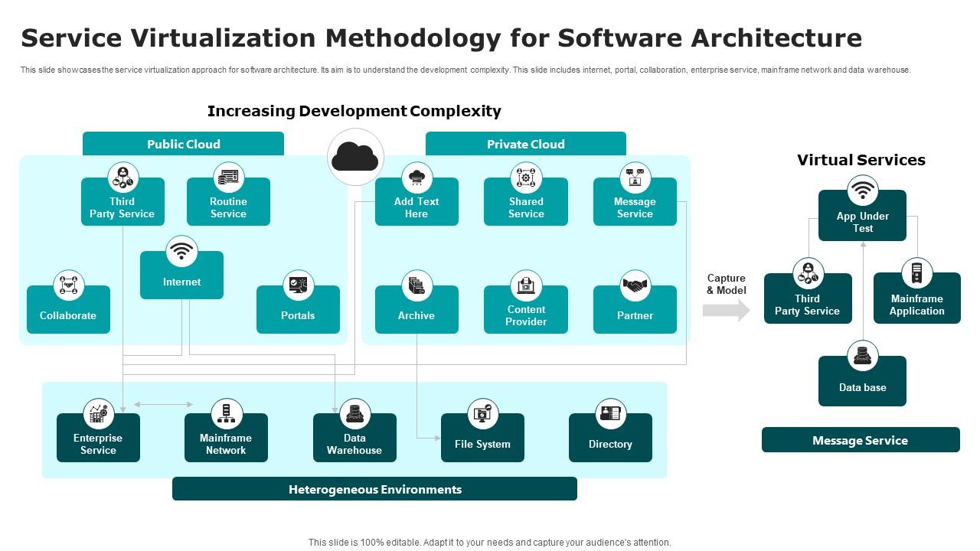This screenshot has width=980, height=551.
Task: Click the Heterogeneous Environments bar
Action: [374, 489]
